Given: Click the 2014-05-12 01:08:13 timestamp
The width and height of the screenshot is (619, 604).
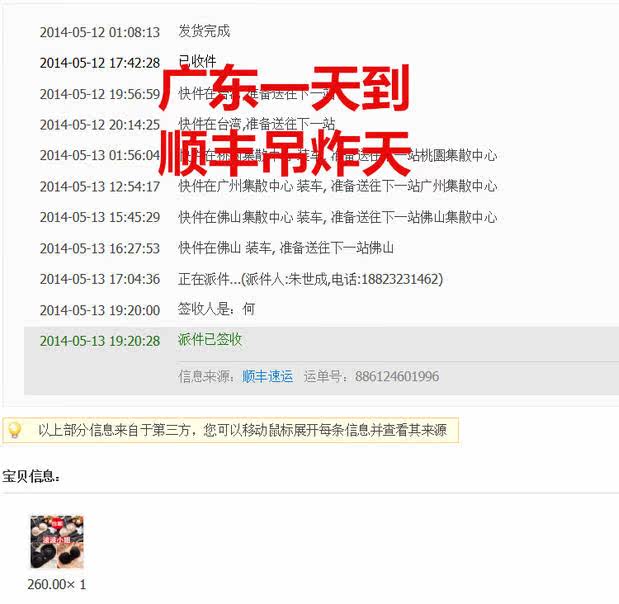Looking at the screenshot, I should point(100,32).
